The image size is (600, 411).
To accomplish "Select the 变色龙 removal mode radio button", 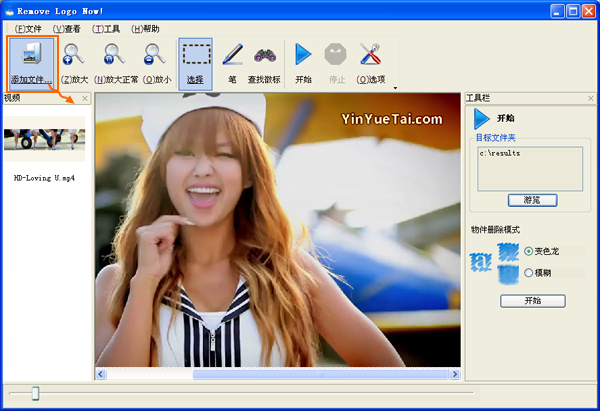I will click(529, 251).
